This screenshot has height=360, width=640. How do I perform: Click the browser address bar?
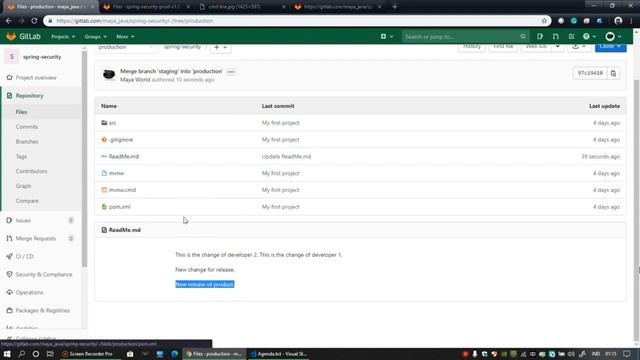pos(296,21)
